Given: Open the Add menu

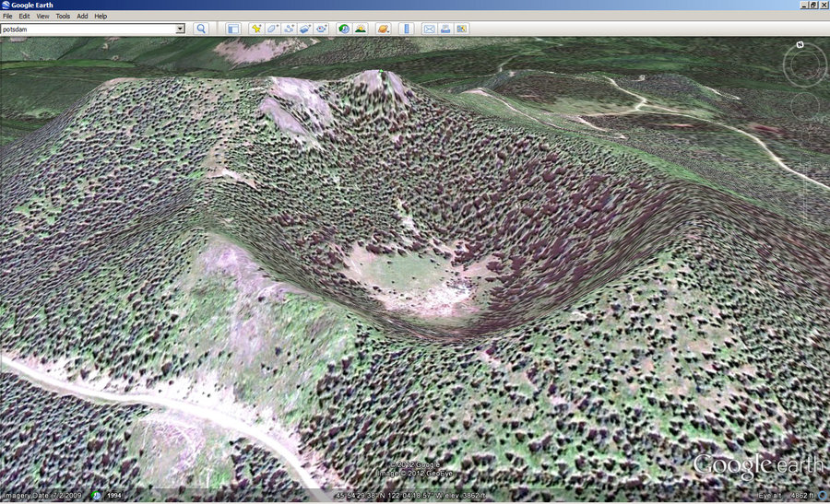Looking at the screenshot, I should coord(82,16).
